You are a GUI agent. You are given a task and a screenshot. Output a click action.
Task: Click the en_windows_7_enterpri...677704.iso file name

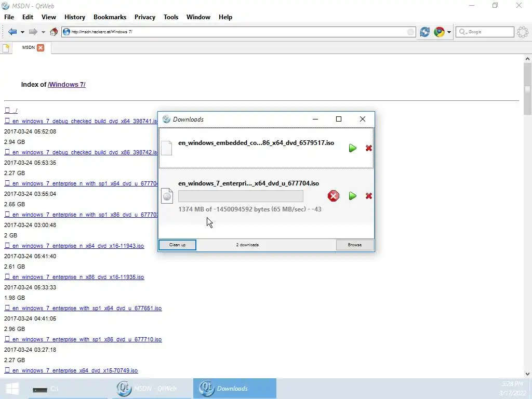click(248, 183)
